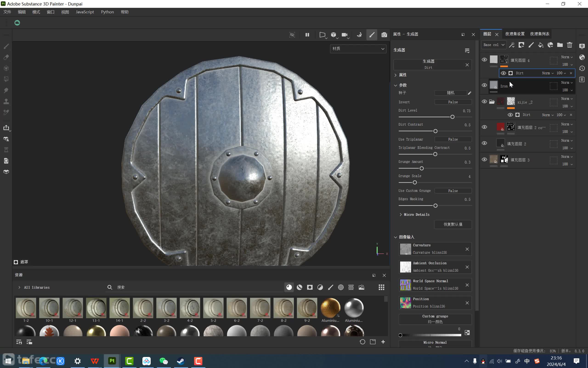Screen dimensions: 588x368
Task: Select the Paint brush tool in left toolbar
Action: pos(6,46)
